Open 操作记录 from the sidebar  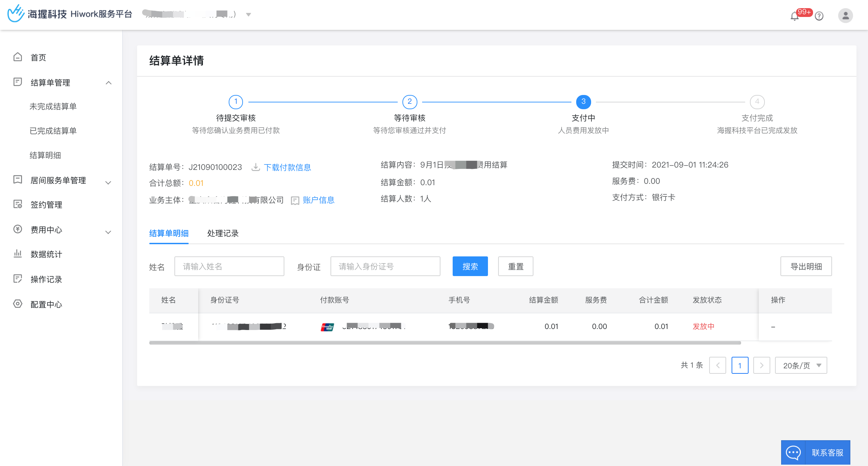click(x=45, y=279)
